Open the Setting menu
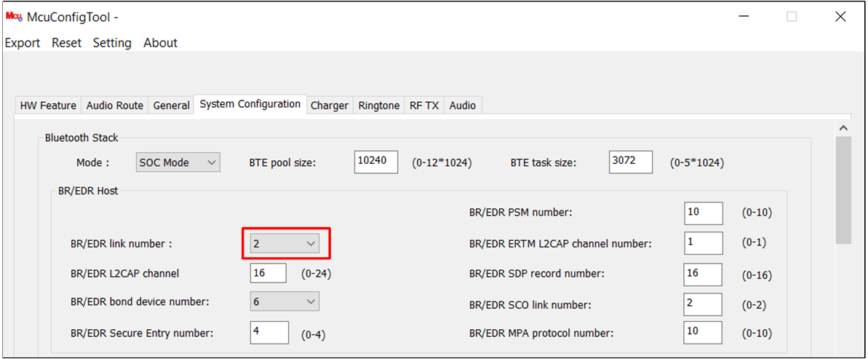The width and height of the screenshot is (868, 359). (x=112, y=43)
